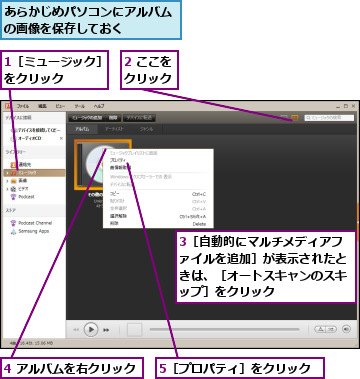Screen dimensions: 360x379
Task: Open the ビュー menu
Action: tap(60, 106)
